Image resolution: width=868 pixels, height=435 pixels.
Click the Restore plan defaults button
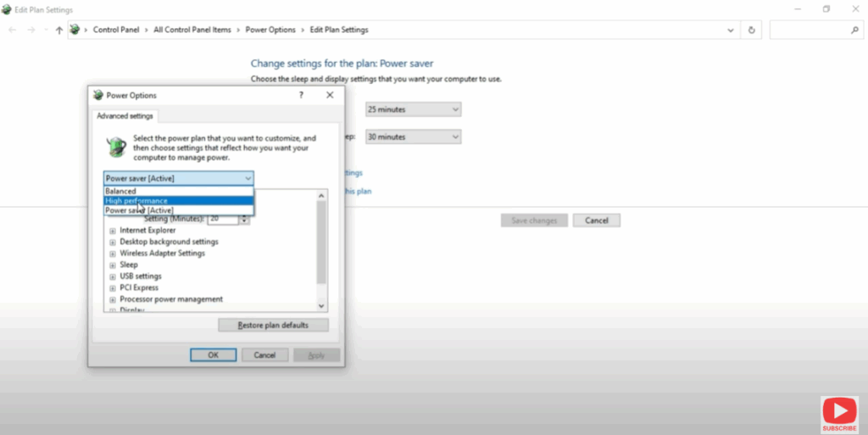click(273, 326)
